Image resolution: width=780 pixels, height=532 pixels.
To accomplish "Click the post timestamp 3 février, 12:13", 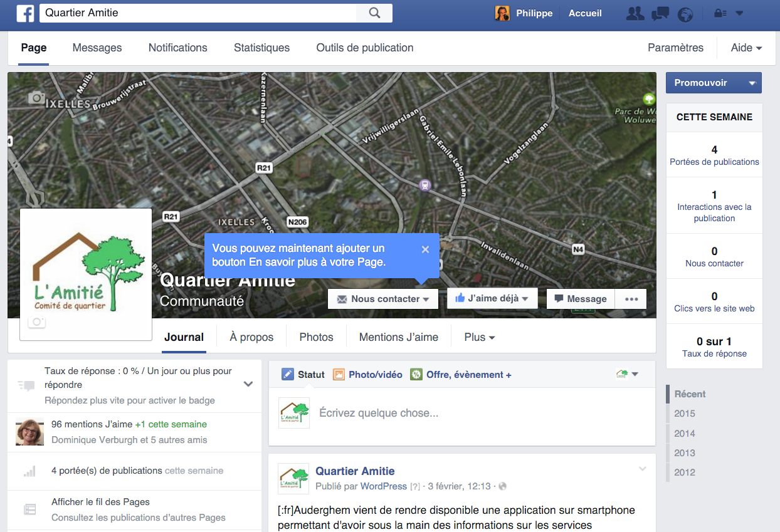I will click(460, 486).
